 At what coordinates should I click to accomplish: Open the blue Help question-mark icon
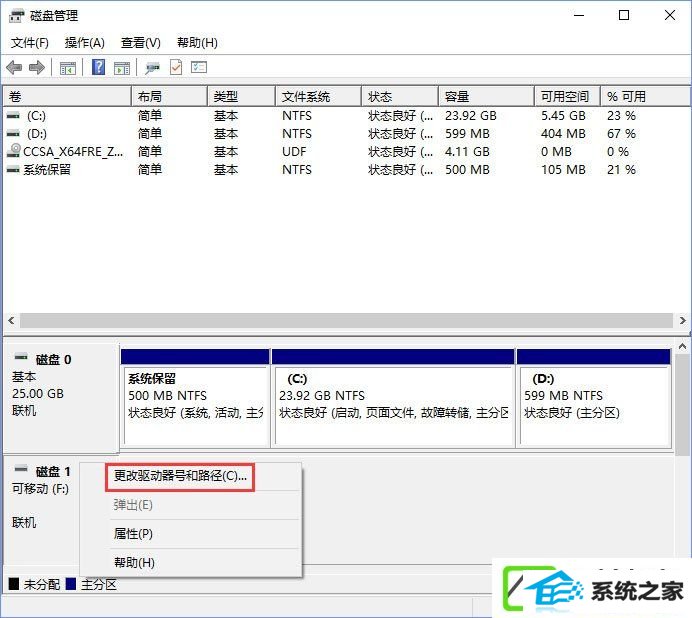[98, 67]
